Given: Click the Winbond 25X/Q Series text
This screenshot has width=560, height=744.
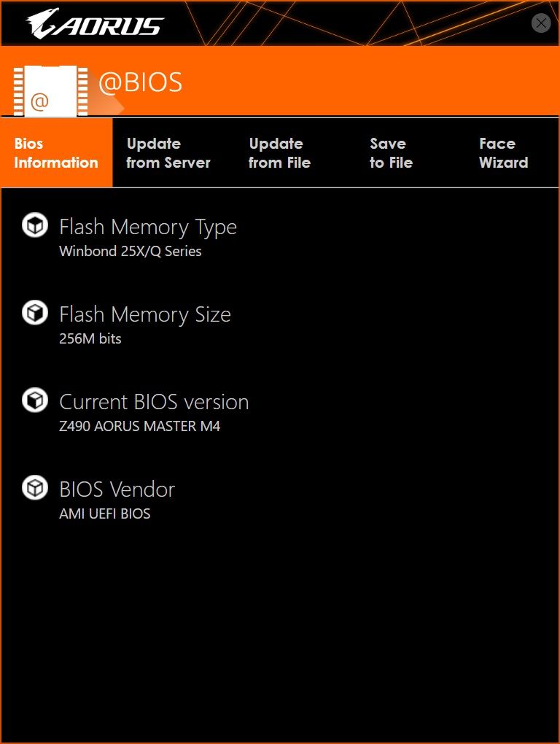Looking at the screenshot, I should point(130,251).
